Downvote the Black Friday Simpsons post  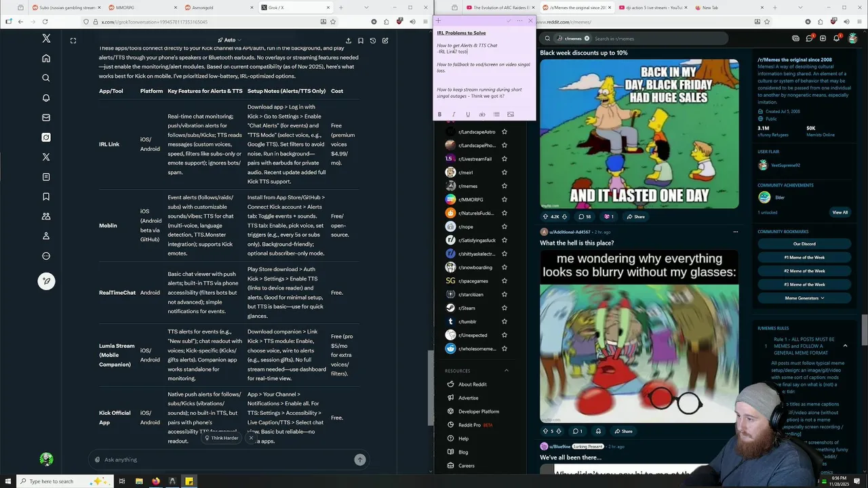click(x=564, y=217)
